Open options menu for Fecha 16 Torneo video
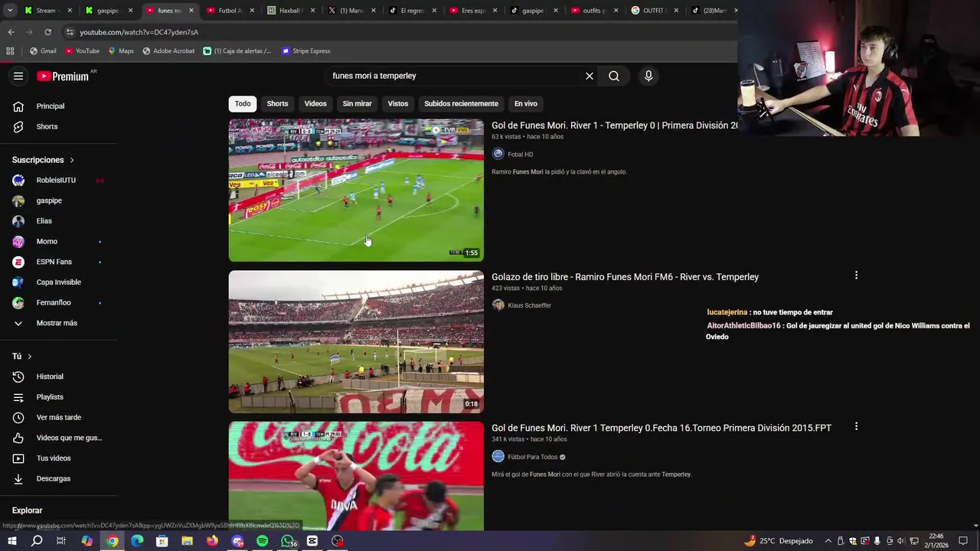The height and width of the screenshot is (551, 980). click(x=856, y=426)
